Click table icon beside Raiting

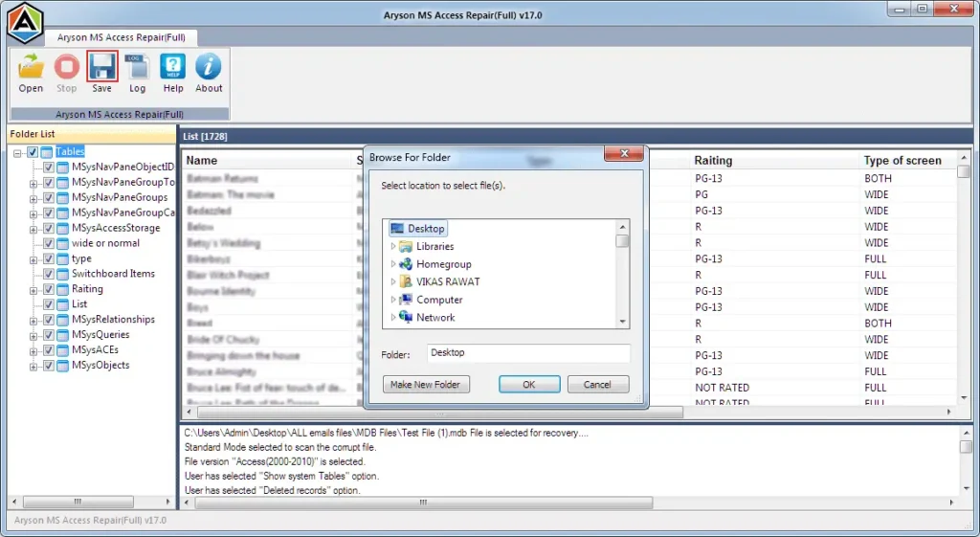tap(62, 289)
